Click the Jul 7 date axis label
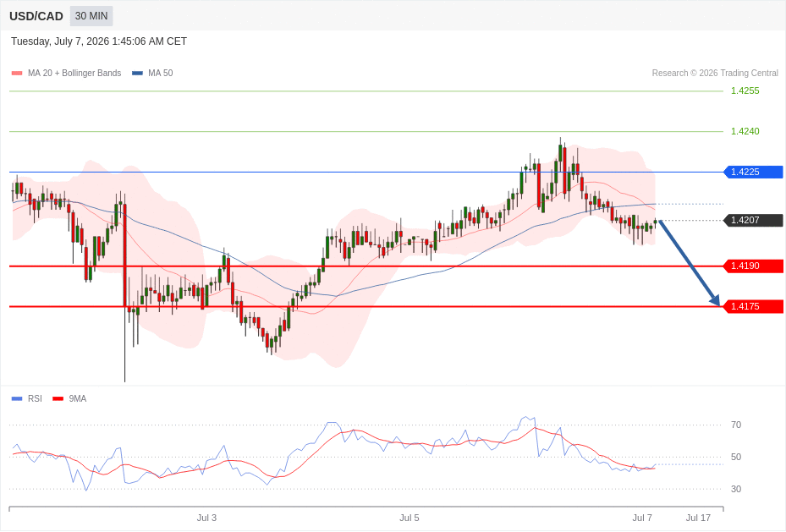Screen dimensions: 786x532 tap(642, 518)
